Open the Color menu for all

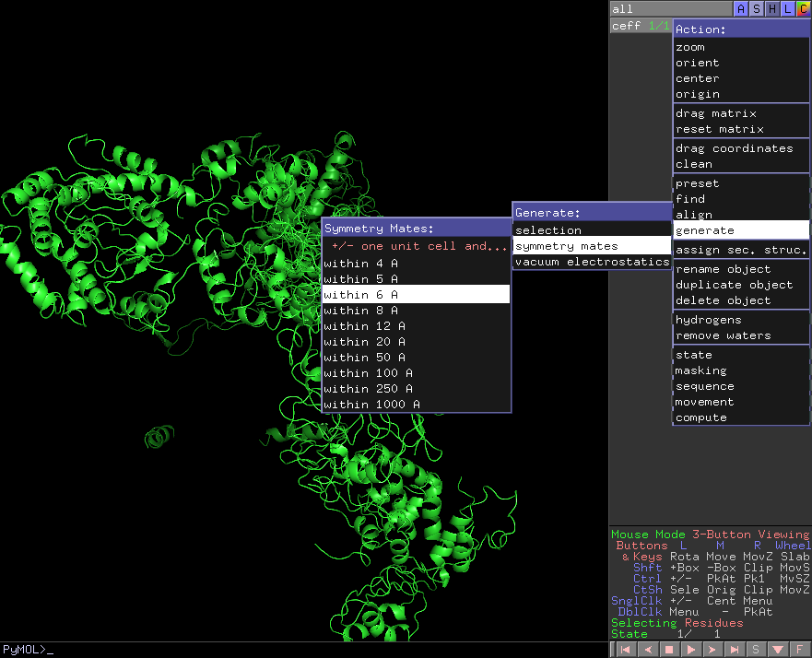tap(803, 9)
